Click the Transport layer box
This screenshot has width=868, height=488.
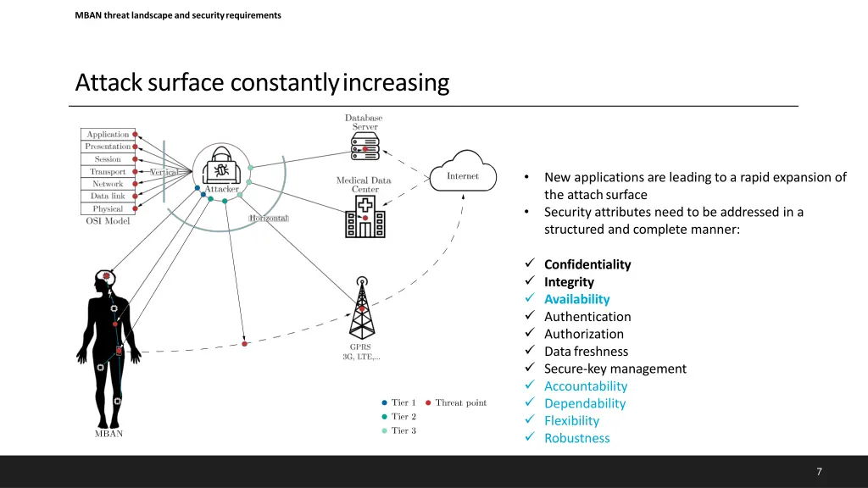108,171
